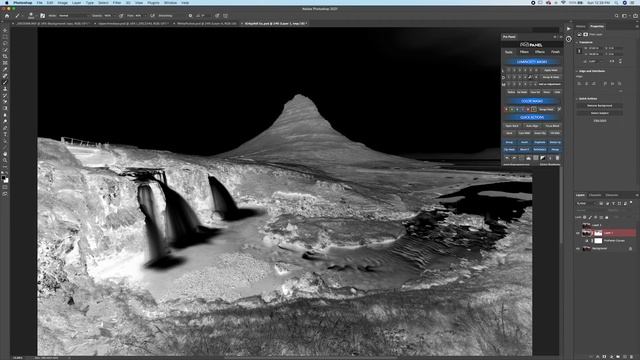Select the Zoom tool

(5, 160)
